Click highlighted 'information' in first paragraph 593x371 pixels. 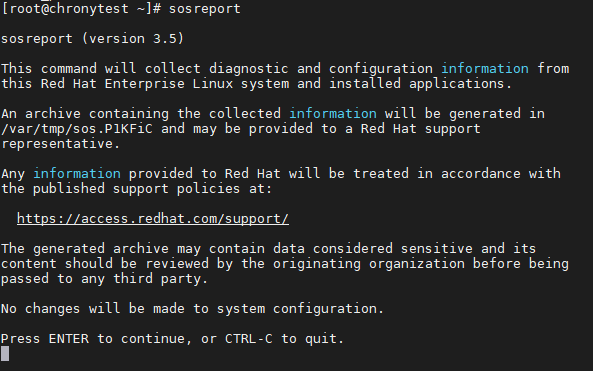pyautogui.click(x=485, y=68)
